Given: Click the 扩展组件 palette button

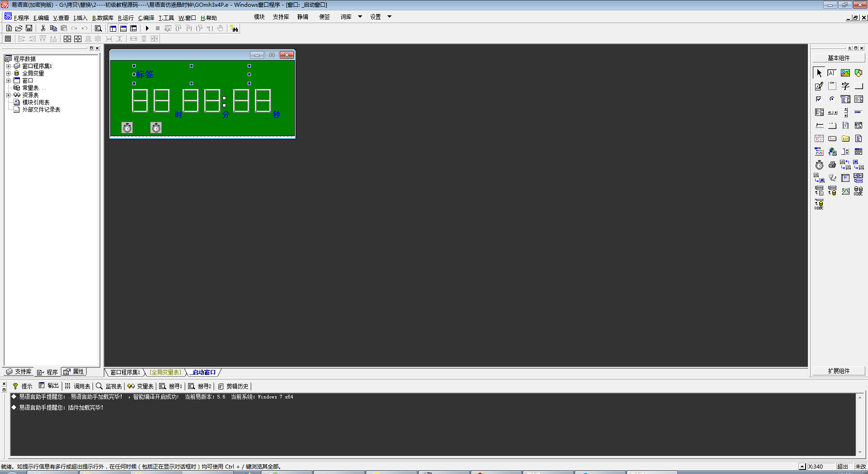Looking at the screenshot, I should [839, 371].
